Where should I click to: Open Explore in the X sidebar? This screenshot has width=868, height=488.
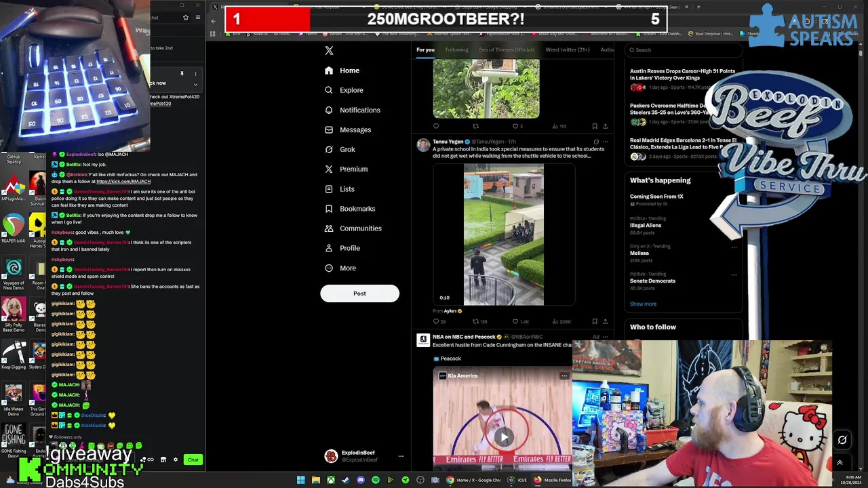[x=344, y=90]
